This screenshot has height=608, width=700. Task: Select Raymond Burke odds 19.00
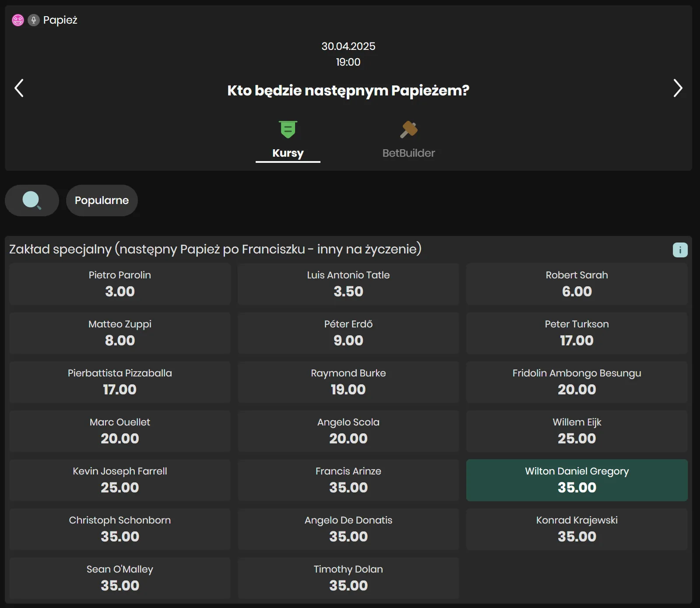pos(348,382)
